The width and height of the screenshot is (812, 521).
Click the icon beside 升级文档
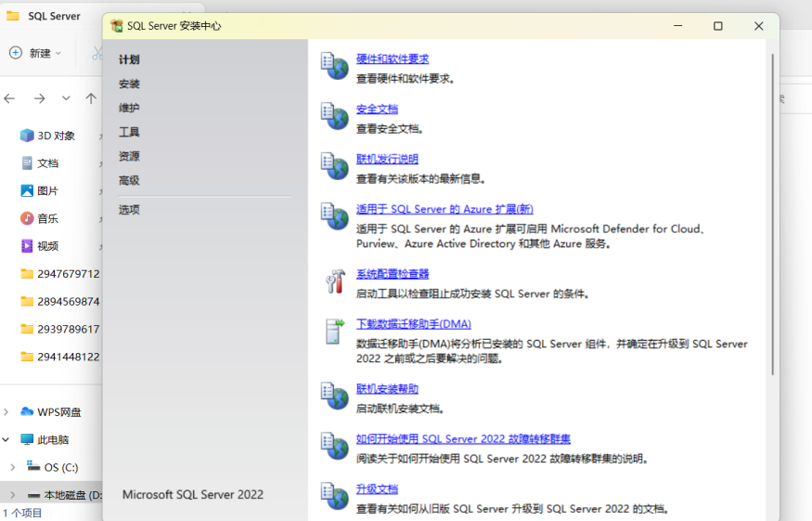coord(334,496)
